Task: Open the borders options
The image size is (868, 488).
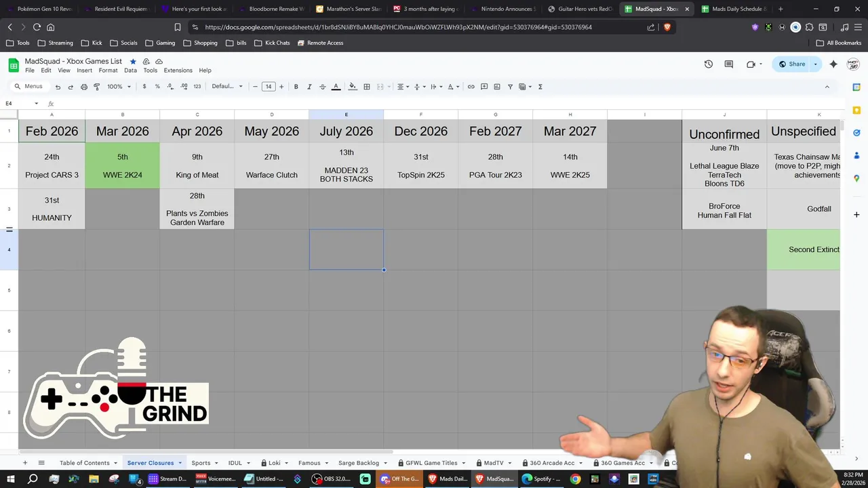Action: pos(367,87)
